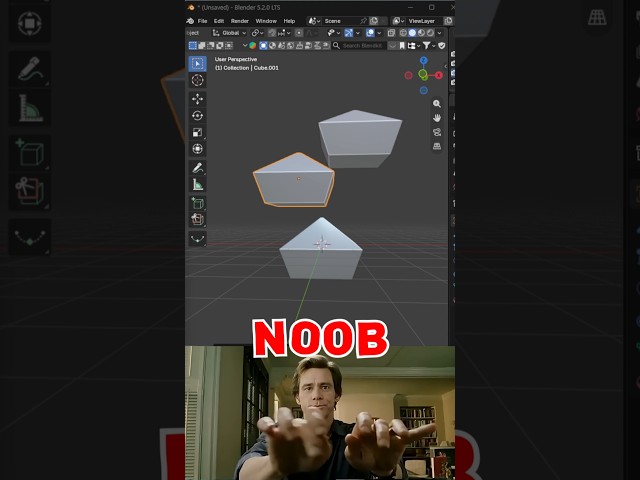Switch perspective/orthographic grid icon
Screen dimensions: 640x480
(x=437, y=146)
